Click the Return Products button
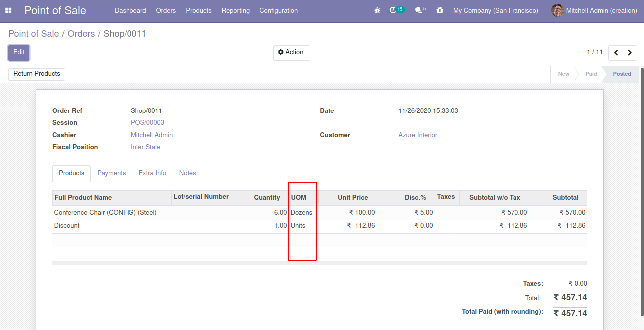The height and width of the screenshot is (330, 644). point(37,74)
